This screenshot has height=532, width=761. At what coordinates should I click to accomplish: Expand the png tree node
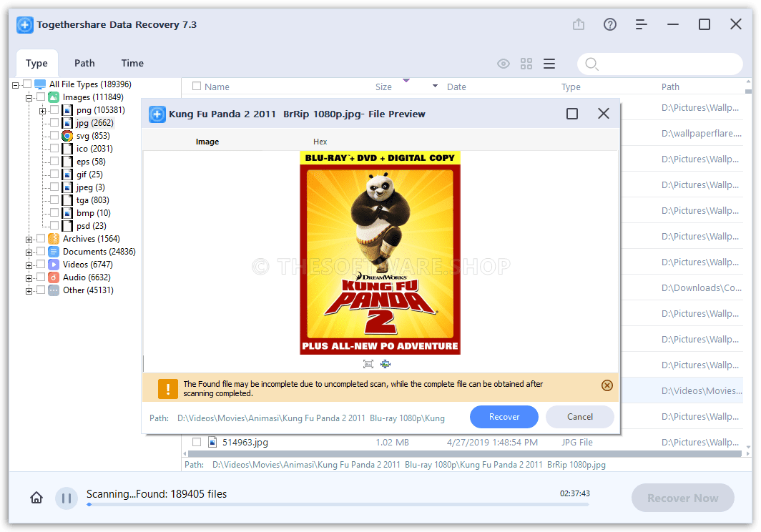[43, 111]
